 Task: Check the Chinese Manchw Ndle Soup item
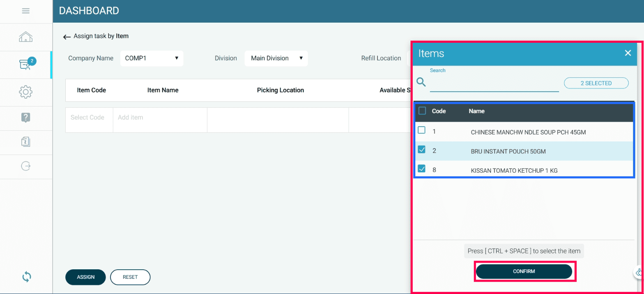tap(422, 130)
